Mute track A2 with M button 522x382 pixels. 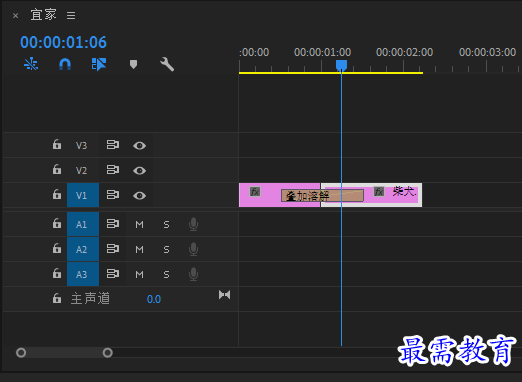139,249
